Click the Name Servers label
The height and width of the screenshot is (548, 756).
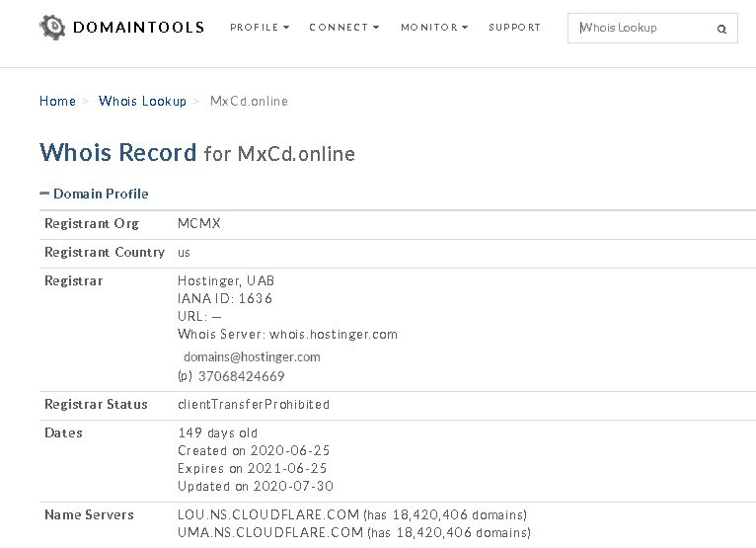pos(89,515)
